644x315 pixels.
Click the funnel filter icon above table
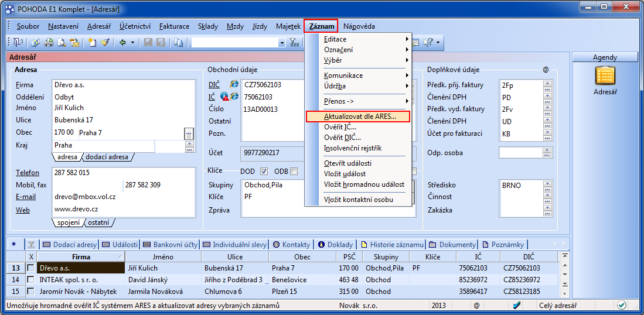coord(31,245)
